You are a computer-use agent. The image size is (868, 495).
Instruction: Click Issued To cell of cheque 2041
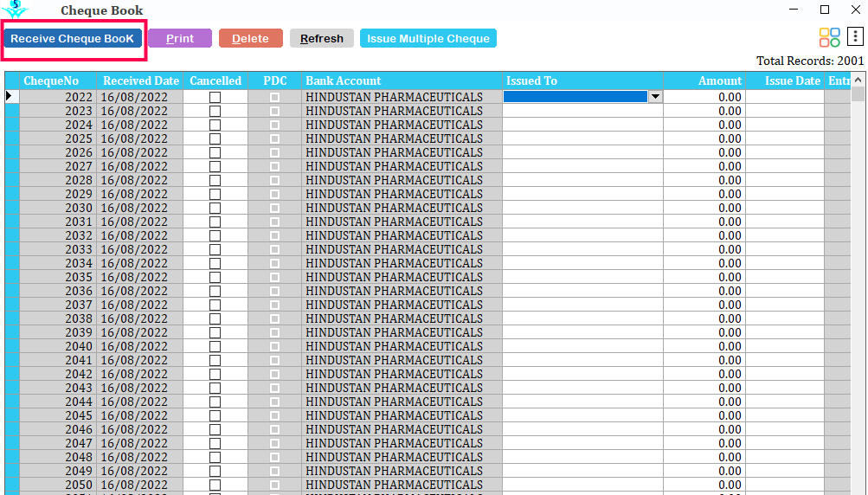tap(582, 361)
